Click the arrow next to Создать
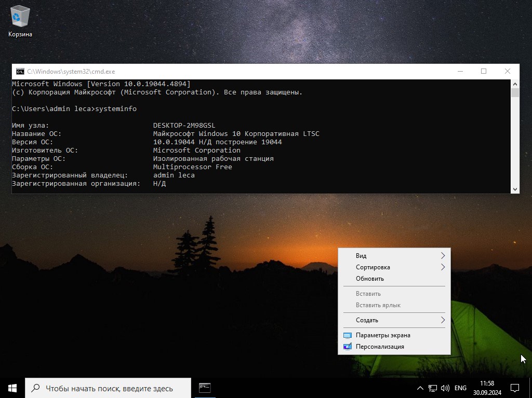 click(x=443, y=320)
